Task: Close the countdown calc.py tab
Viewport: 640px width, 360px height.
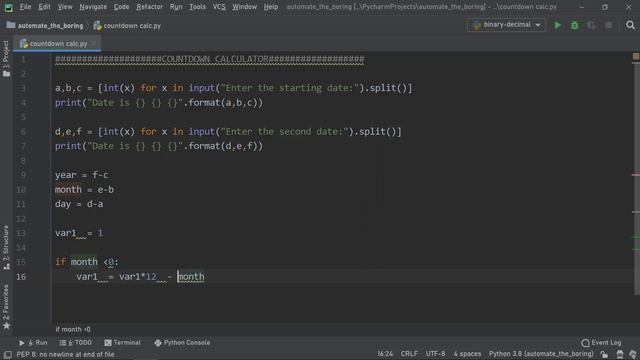Action: coord(94,43)
